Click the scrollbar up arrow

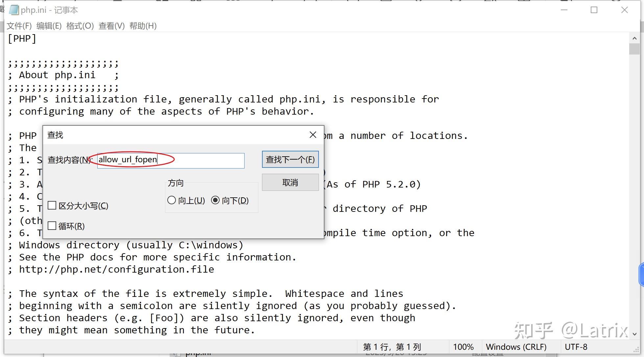click(x=634, y=38)
